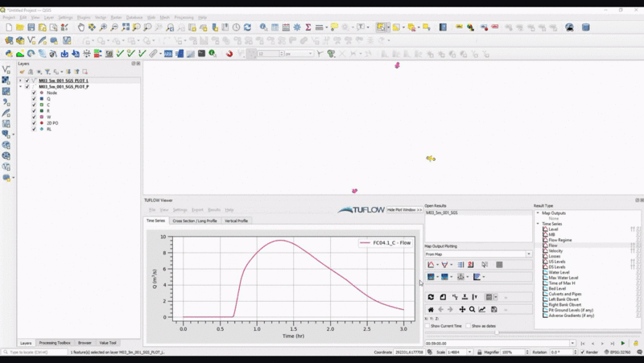Enable the Show as dates checkbox
The image size is (644, 363).
click(x=469, y=326)
